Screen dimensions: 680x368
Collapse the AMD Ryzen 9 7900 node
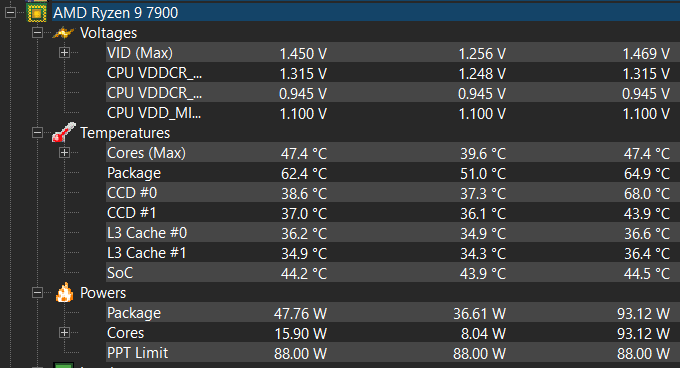pos(10,13)
